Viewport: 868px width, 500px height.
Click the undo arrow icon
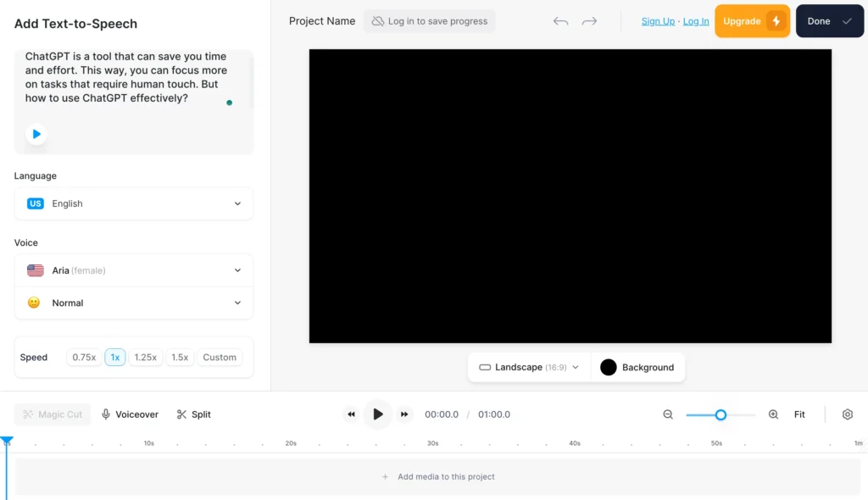pos(560,20)
